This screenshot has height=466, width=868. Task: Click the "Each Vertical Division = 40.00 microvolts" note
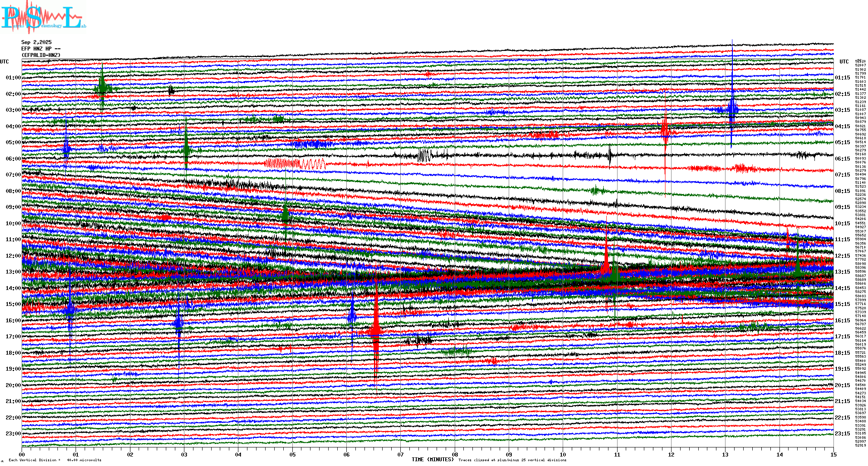coord(55,460)
